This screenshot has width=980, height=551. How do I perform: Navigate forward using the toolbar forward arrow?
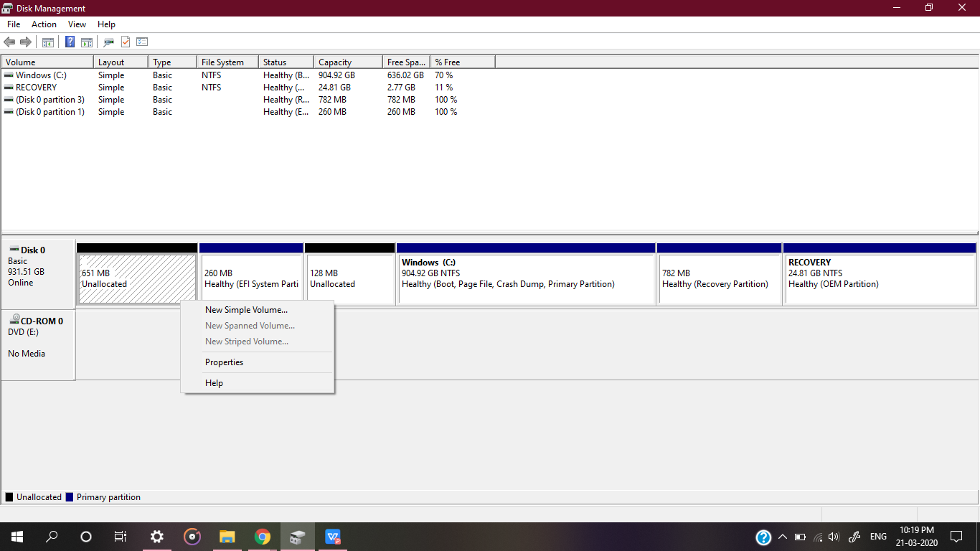[x=26, y=41]
